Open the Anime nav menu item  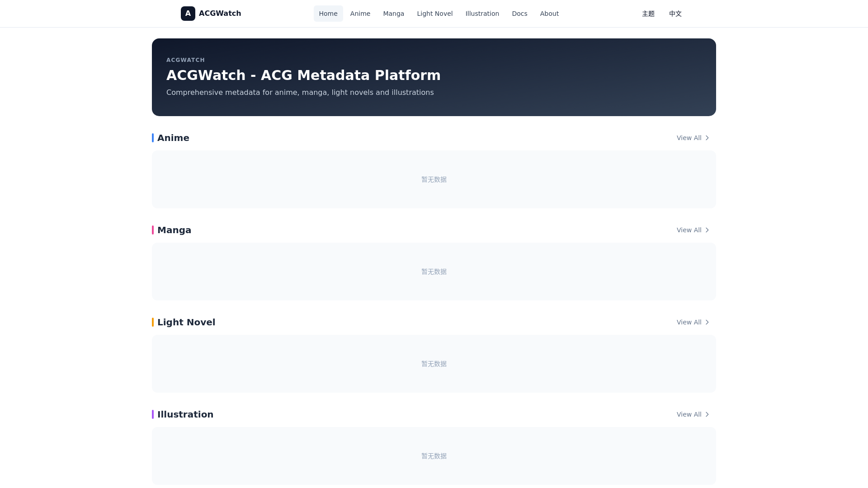pyautogui.click(x=360, y=14)
